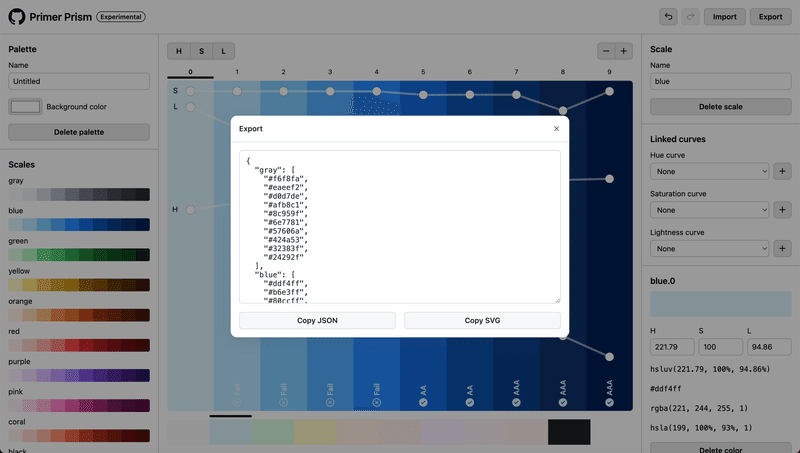Click the S value field 100
The height and width of the screenshot is (453, 800).
pos(720,347)
